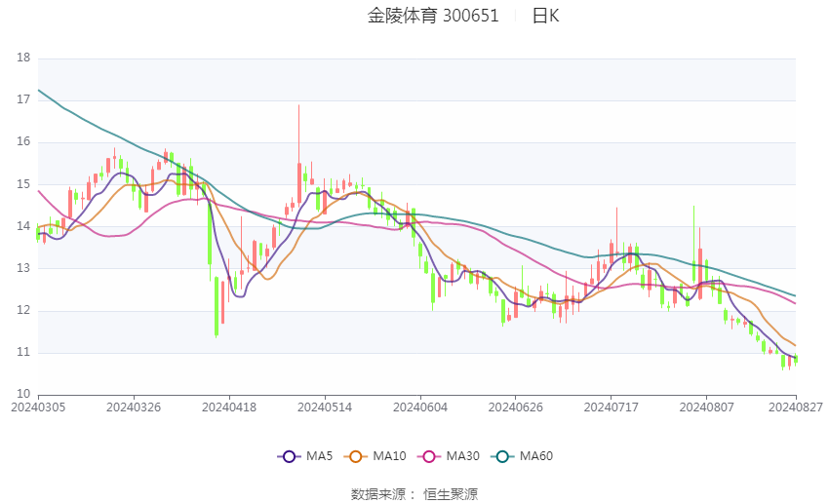Click the 日K label in the title

545,16
